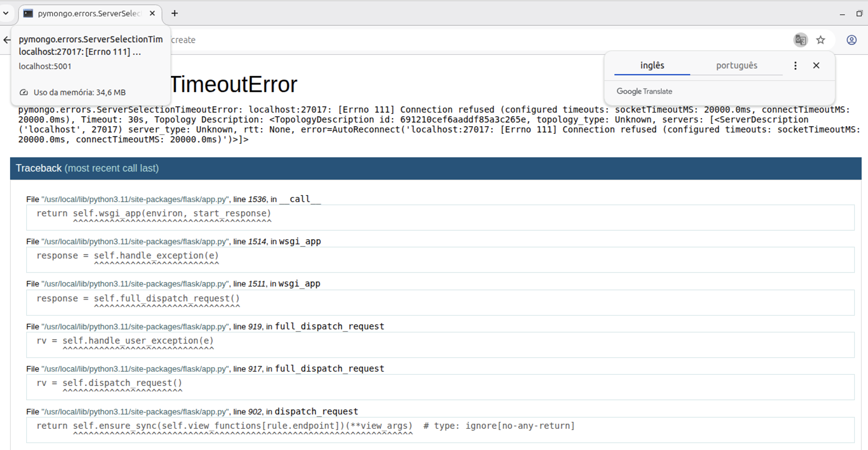Close the pymongo.errors tab

(x=152, y=13)
